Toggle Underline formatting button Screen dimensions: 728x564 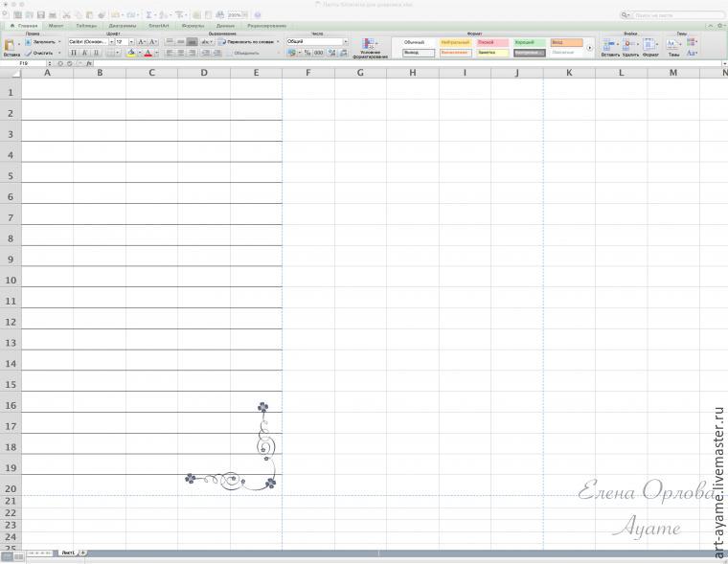point(95,53)
